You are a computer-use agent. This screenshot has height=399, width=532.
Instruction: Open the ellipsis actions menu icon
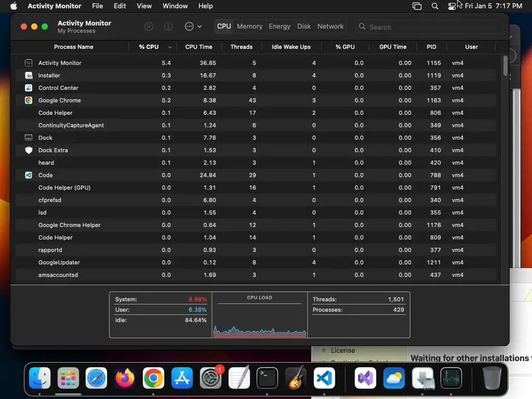pyautogui.click(x=189, y=26)
